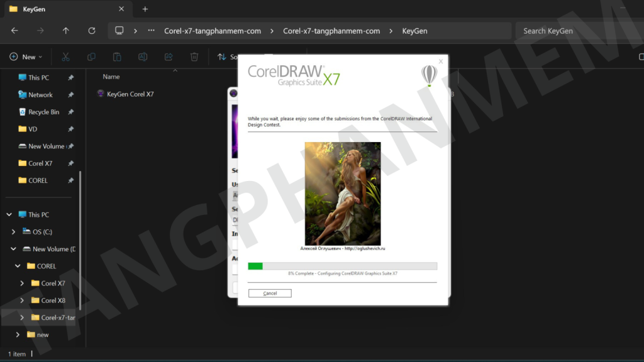Collapse the COREL folder in the tree
The height and width of the screenshot is (362, 644).
coord(18,266)
